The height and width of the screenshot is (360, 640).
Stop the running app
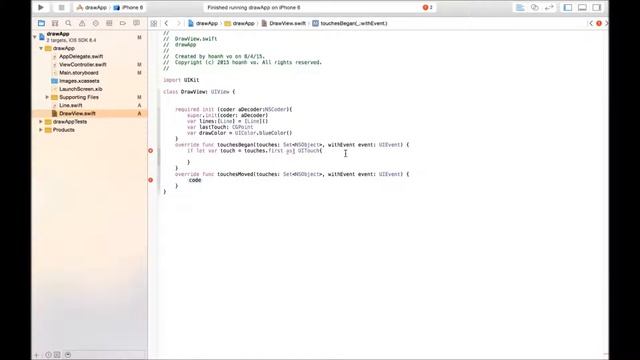[61, 7]
